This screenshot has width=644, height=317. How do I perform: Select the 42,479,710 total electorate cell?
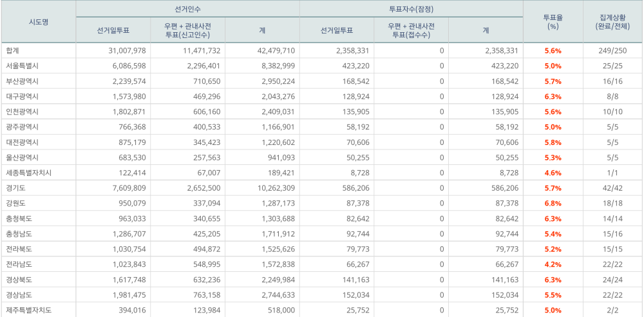tap(276, 50)
